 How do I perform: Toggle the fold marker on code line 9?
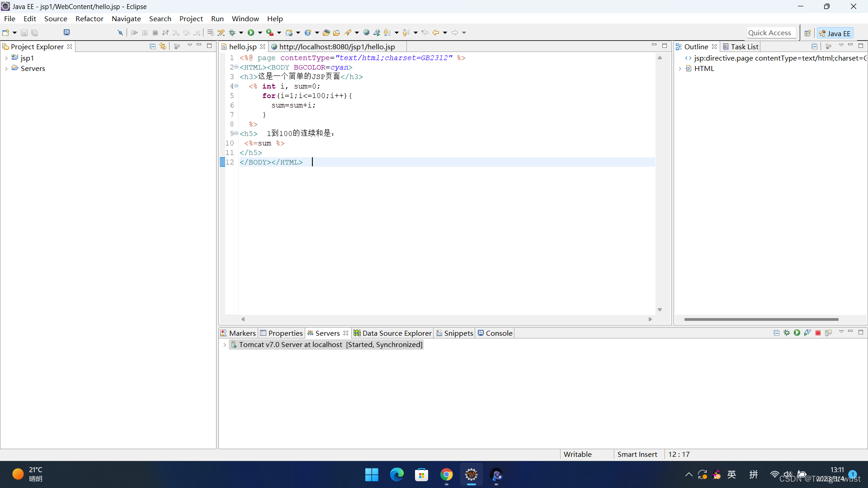point(236,133)
